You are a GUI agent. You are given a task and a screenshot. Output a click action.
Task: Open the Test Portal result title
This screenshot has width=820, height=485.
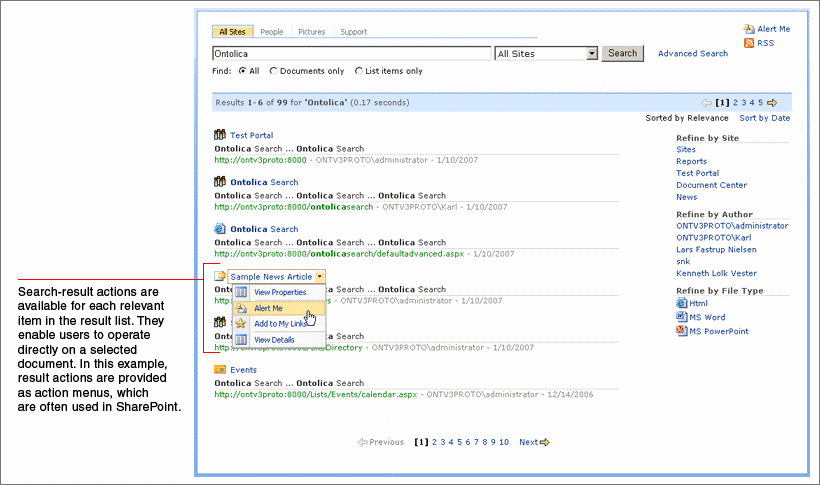(252, 135)
